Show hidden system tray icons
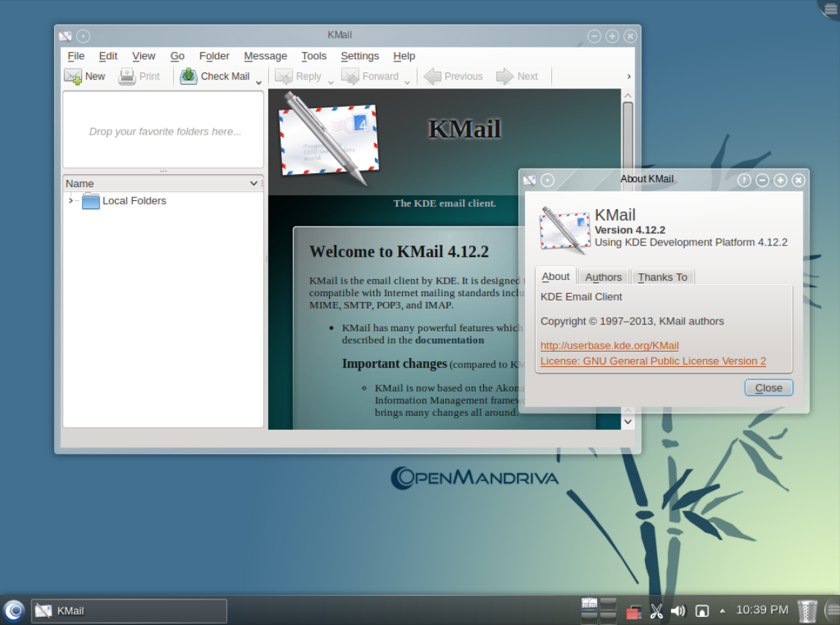 click(723, 610)
